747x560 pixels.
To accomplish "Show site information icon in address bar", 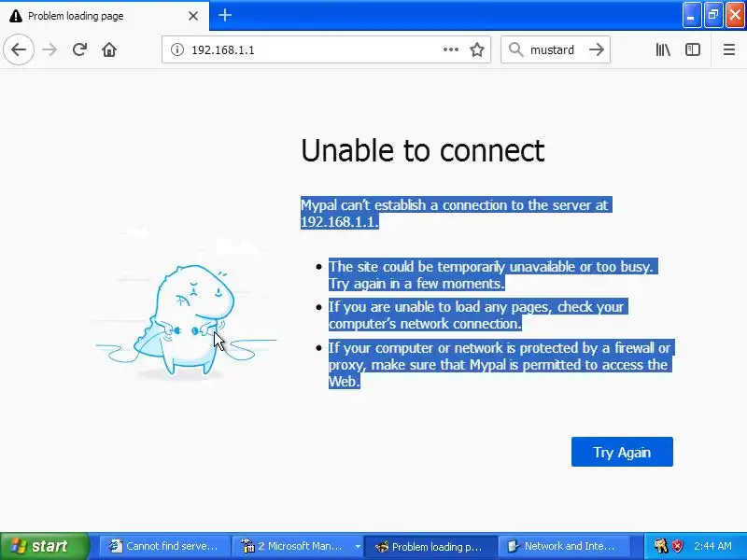I will [x=177, y=49].
